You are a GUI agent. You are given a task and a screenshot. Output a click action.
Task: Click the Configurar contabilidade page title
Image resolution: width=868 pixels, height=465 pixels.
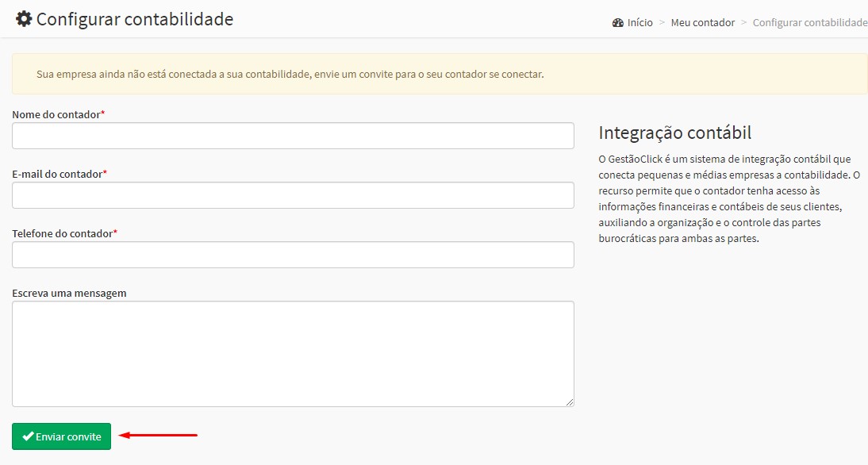click(x=135, y=19)
